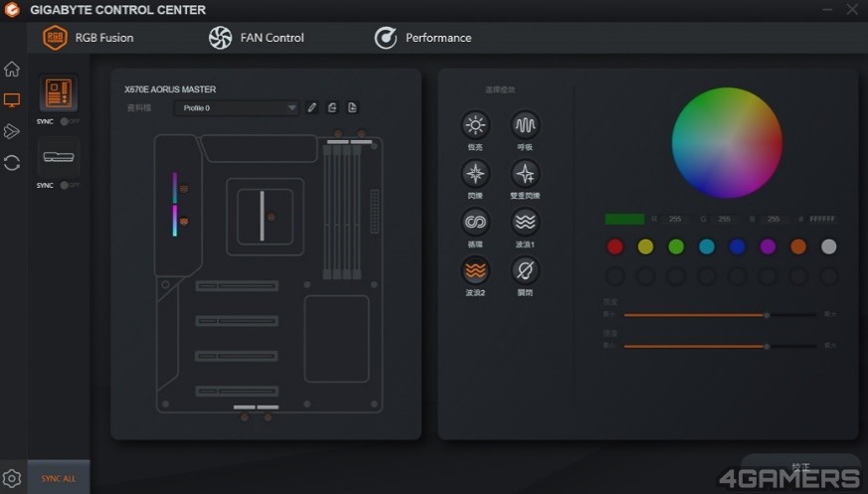Image resolution: width=868 pixels, height=494 pixels.
Task: Click the SYNC ALL button
Action: 59,478
